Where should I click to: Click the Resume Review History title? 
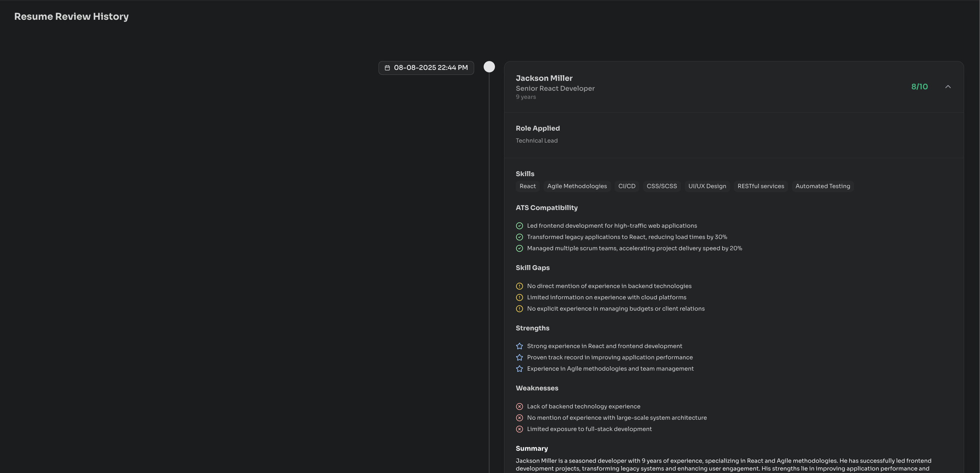[72, 17]
